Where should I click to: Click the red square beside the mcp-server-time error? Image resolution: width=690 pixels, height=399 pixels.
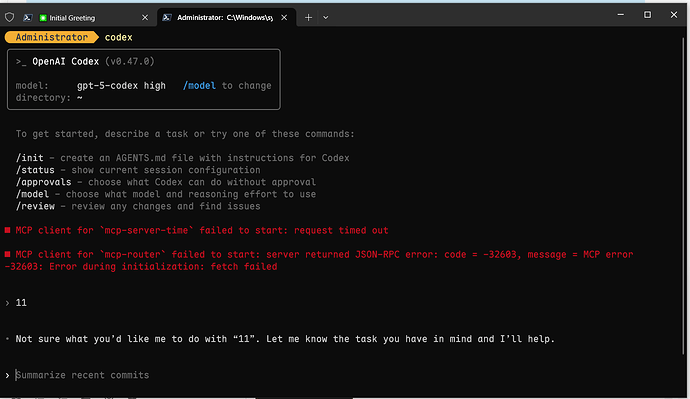coord(7,230)
